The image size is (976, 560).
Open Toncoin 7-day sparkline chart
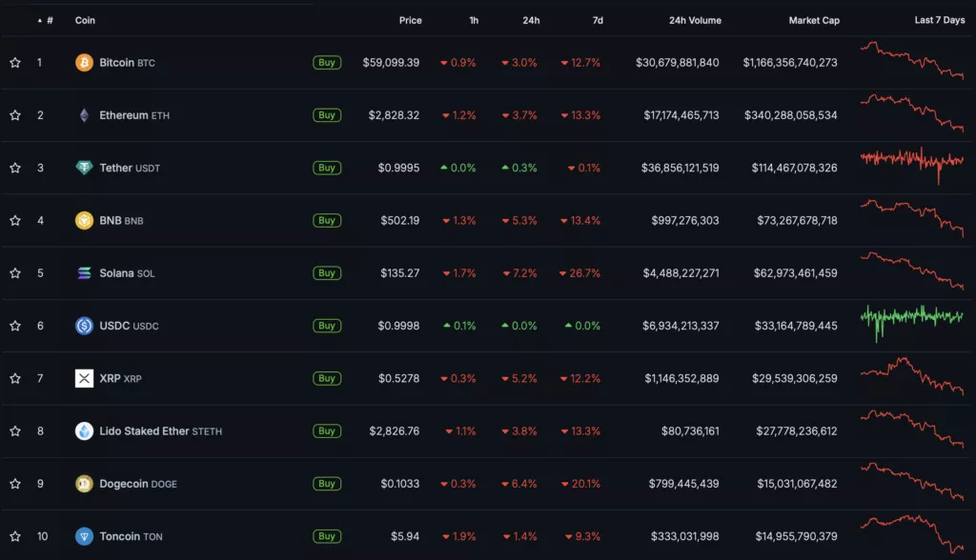tap(912, 534)
